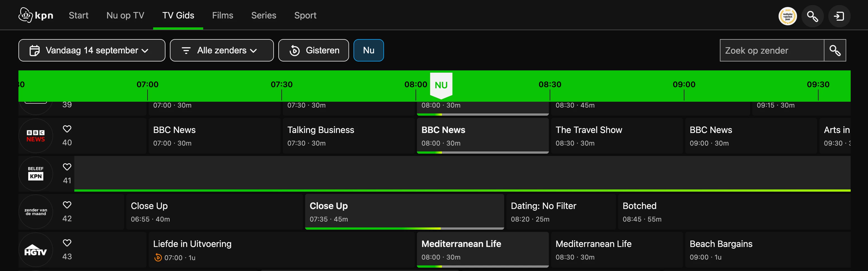Open the BBC News channel logo
Screen dimensions: 868x271
(x=36, y=136)
